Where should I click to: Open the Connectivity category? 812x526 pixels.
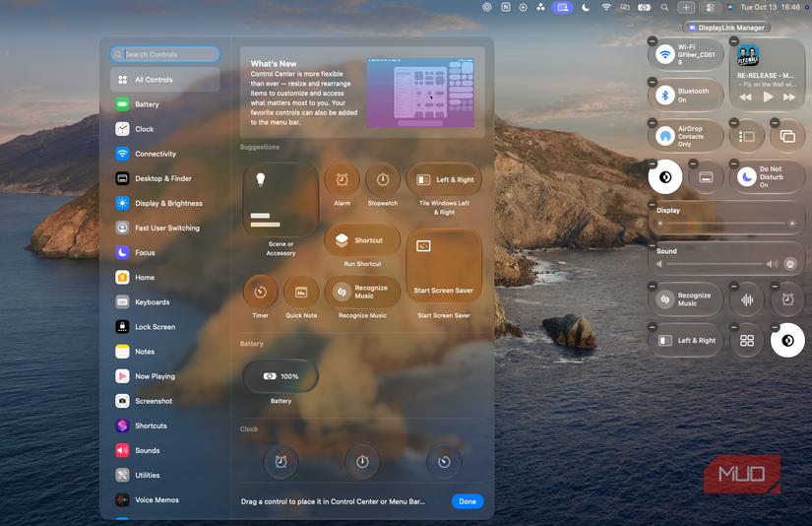pyautogui.click(x=164, y=154)
